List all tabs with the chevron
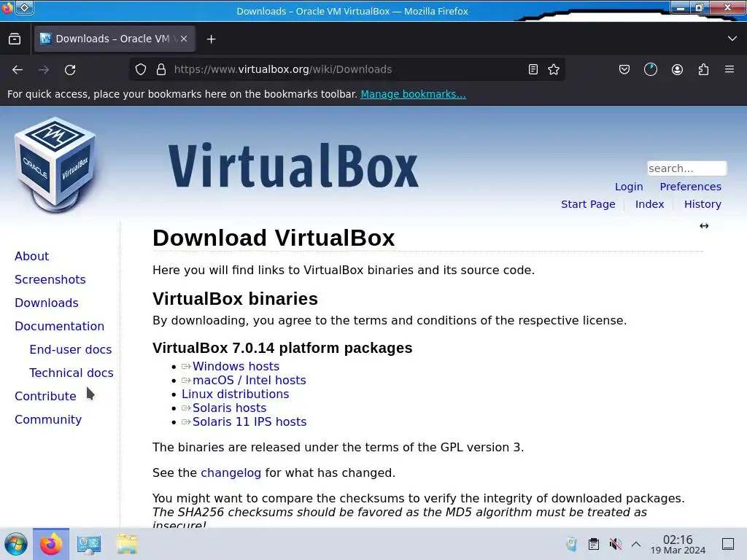 (732, 39)
